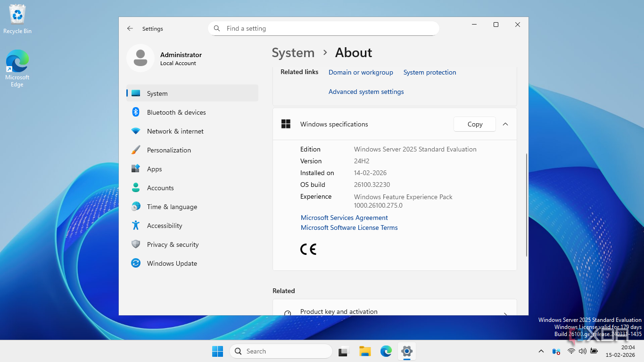The width and height of the screenshot is (644, 362).
Task: Select the Microsoft Edge desktop shortcut
Action: click(17, 69)
